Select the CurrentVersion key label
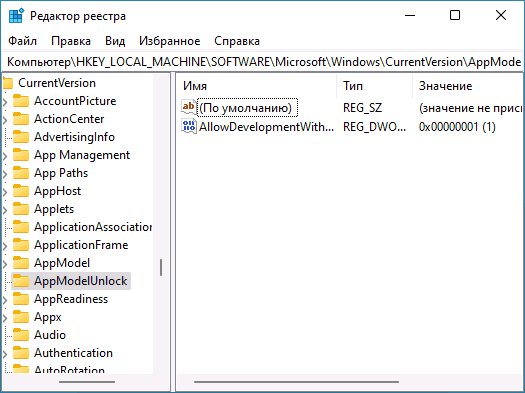The width and height of the screenshot is (525, 393). pyautogui.click(x=57, y=83)
